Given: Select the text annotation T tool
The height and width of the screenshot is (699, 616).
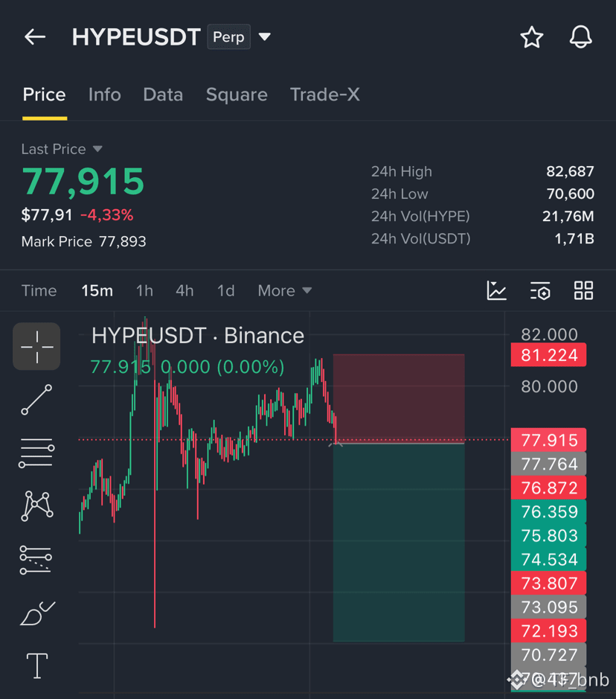Looking at the screenshot, I should pyautogui.click(x=37, y=666).
